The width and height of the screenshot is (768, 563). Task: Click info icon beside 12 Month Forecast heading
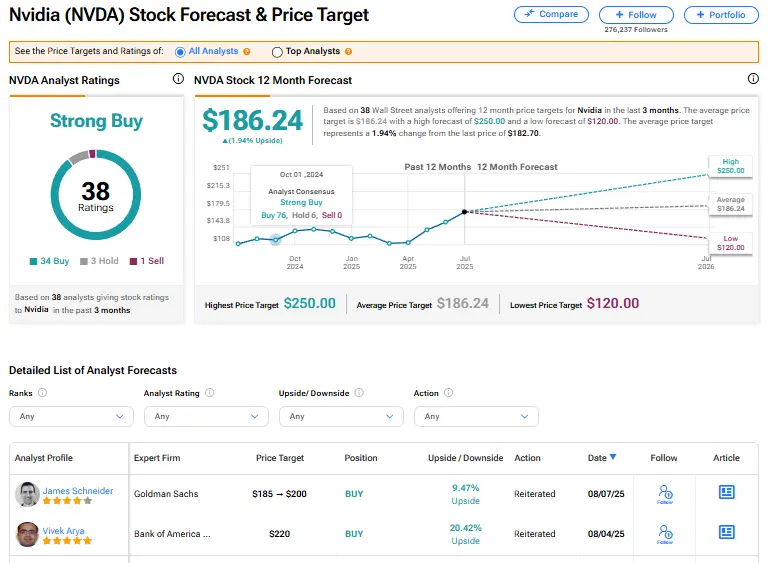point(753,79)
